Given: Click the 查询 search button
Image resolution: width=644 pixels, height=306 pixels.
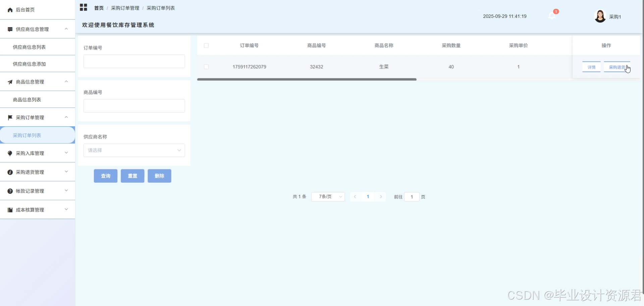Looking at the screenshot, I should [106, 176].
